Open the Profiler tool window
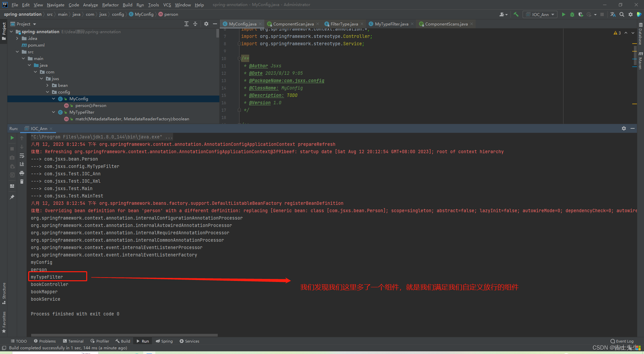This screenshot has height=354, width=644. coord(100,341)
